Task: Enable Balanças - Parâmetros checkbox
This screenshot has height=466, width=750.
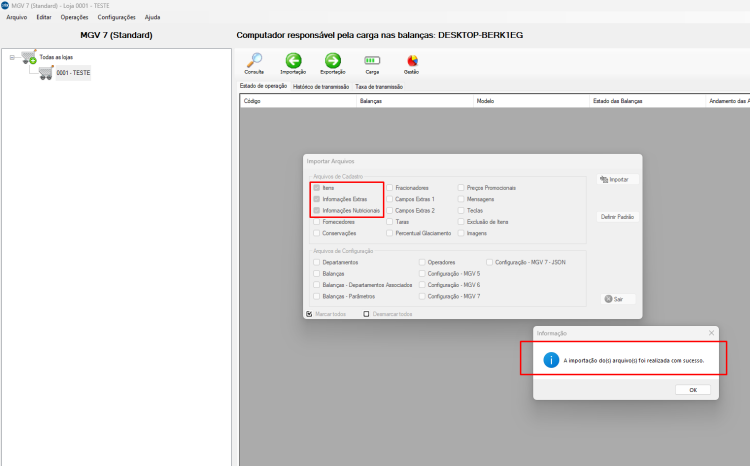Action: pyautogui.click(x=317, y=296)
